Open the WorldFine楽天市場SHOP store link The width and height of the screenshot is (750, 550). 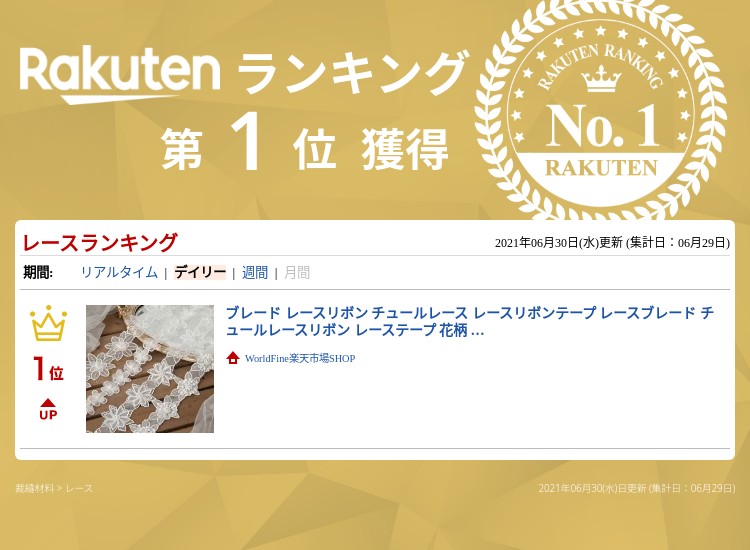(x=300, y=358)
